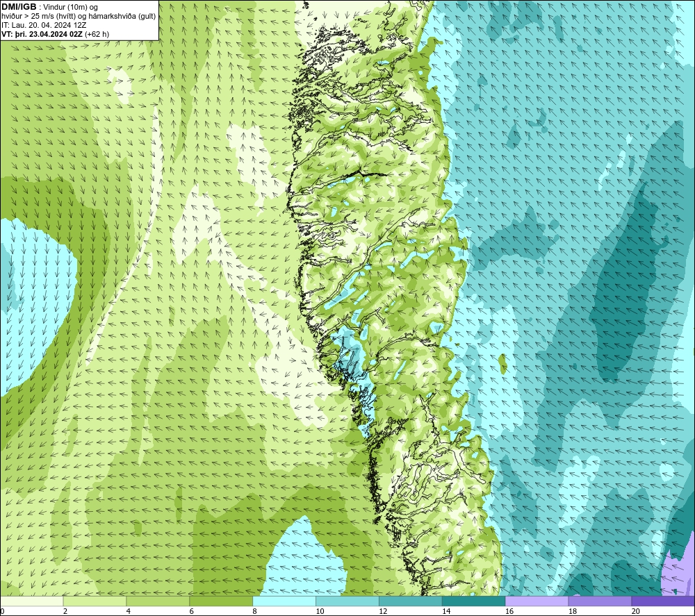Click the 16–18 m/s lavender legend swatch
Screen dimensions: 695x616
tap(537, 601)
